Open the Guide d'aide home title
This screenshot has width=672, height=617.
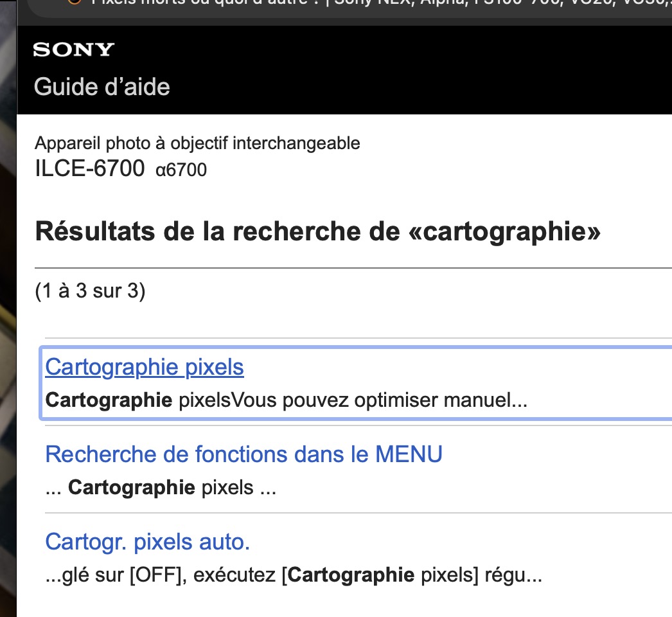[x=102, y=86]
